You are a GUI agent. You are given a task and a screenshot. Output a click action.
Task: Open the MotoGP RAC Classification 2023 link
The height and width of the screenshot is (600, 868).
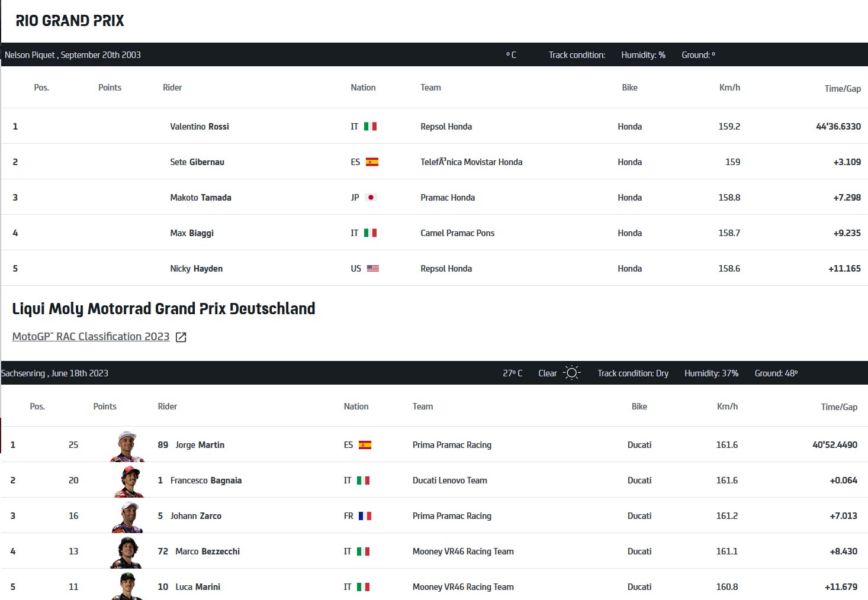pos(91,337)
